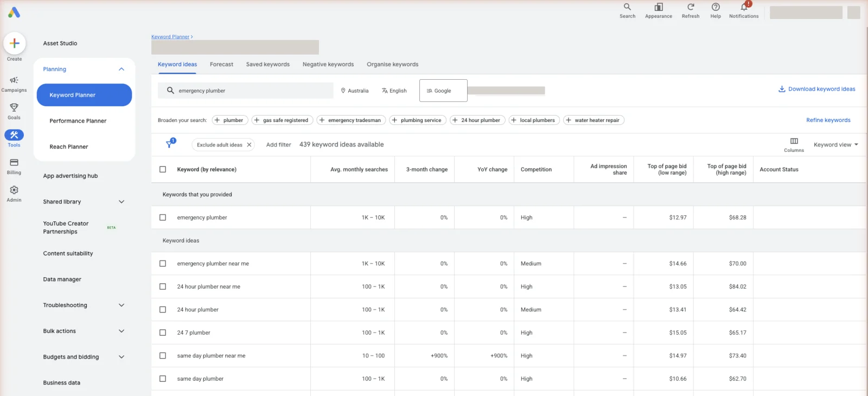Select the Google search network box
This screenshot has height=396, width=868.
tap(443, 91)
